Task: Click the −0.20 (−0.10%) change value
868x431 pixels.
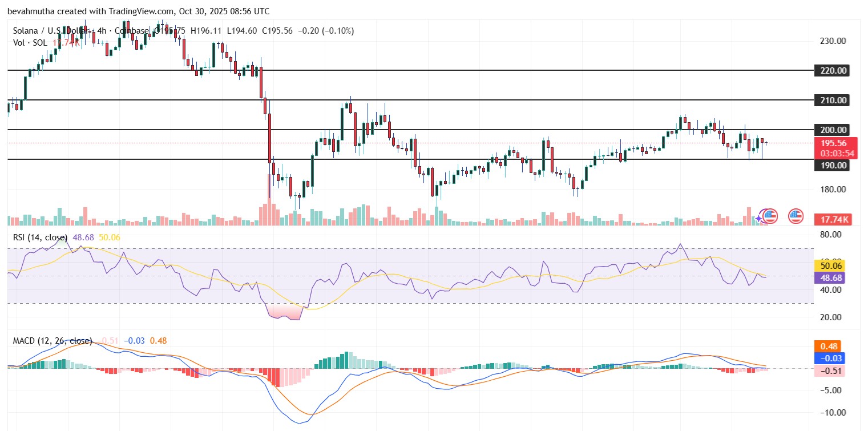Action: tap(325, 31)
